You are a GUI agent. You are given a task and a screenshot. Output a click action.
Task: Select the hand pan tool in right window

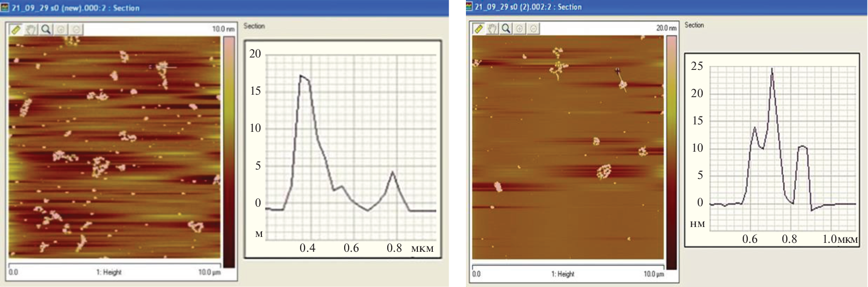[x=492, y=29]
